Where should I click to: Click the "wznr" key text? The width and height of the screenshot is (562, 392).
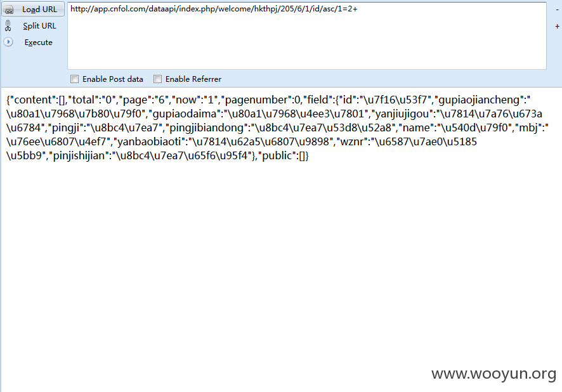(x=351, y=141)
